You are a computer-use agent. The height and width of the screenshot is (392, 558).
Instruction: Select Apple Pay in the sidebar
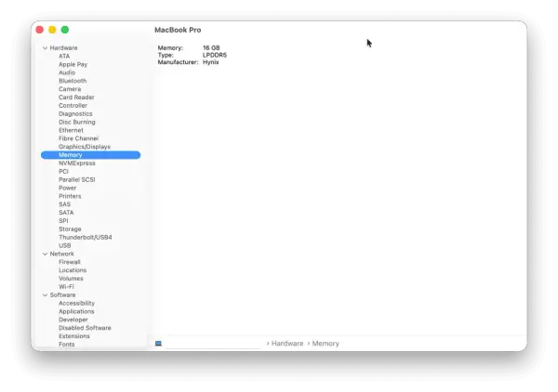[73, 64]
